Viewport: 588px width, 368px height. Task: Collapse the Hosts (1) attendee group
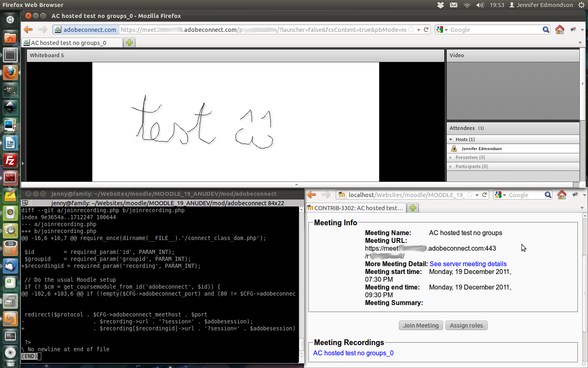point(451,139)
